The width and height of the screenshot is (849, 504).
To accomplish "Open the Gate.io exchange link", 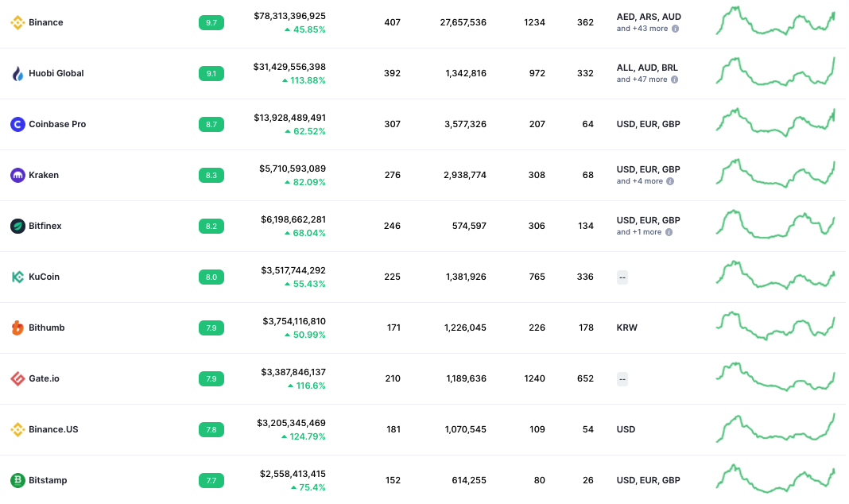I will 44,378.
